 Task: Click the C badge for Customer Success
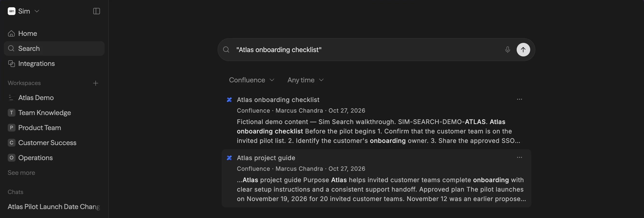[12, 143]
